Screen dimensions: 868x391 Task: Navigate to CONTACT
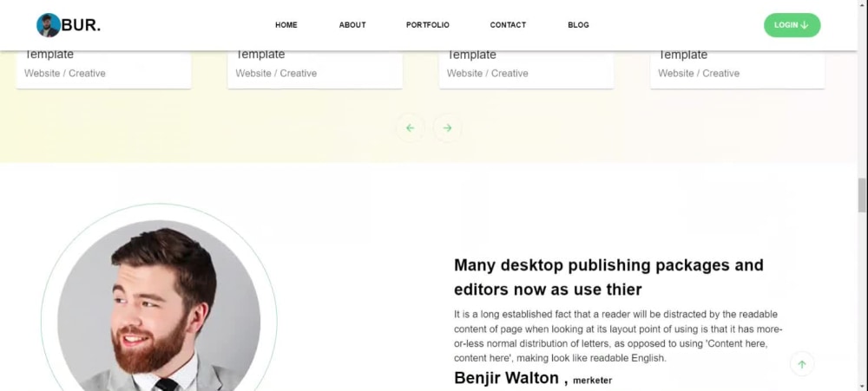[508, 25]
